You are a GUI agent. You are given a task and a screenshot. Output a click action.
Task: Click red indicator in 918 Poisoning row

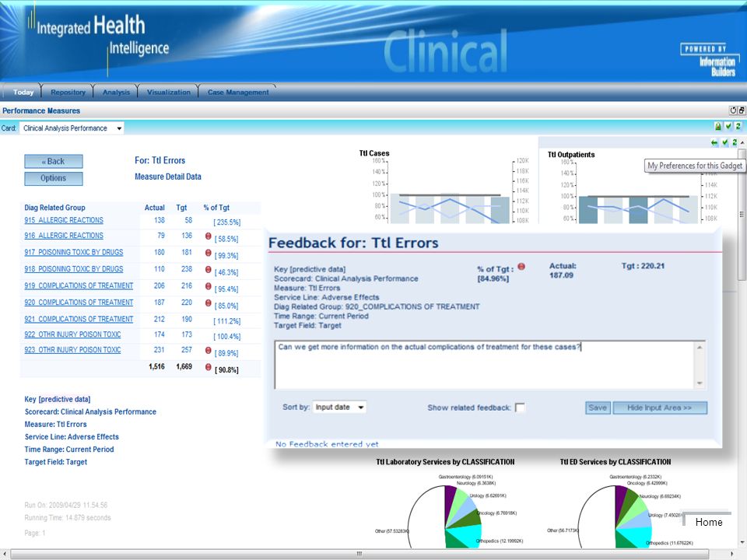coord(209,269)
